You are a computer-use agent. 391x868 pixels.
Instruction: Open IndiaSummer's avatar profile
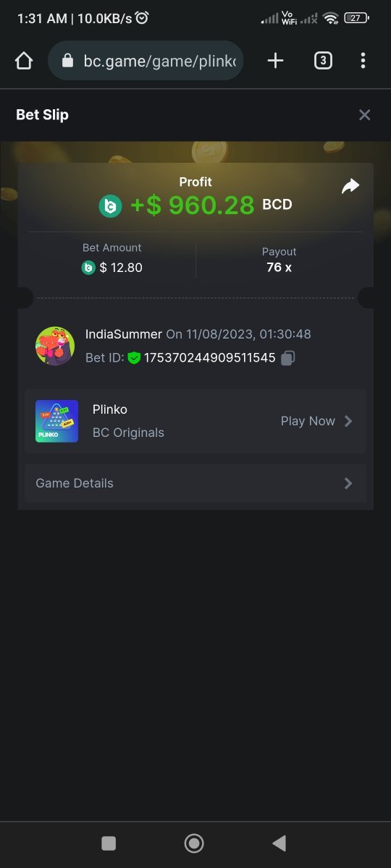point(55,346)
